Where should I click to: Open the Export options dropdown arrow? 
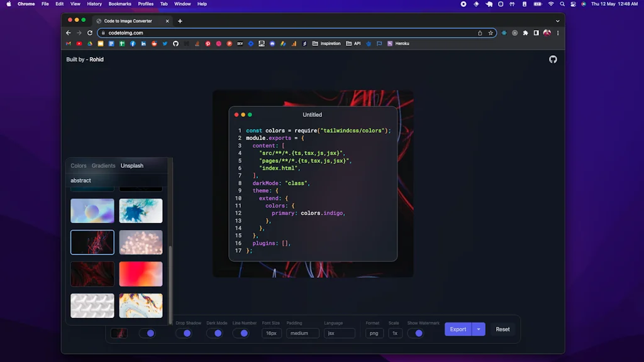(479, 329)
